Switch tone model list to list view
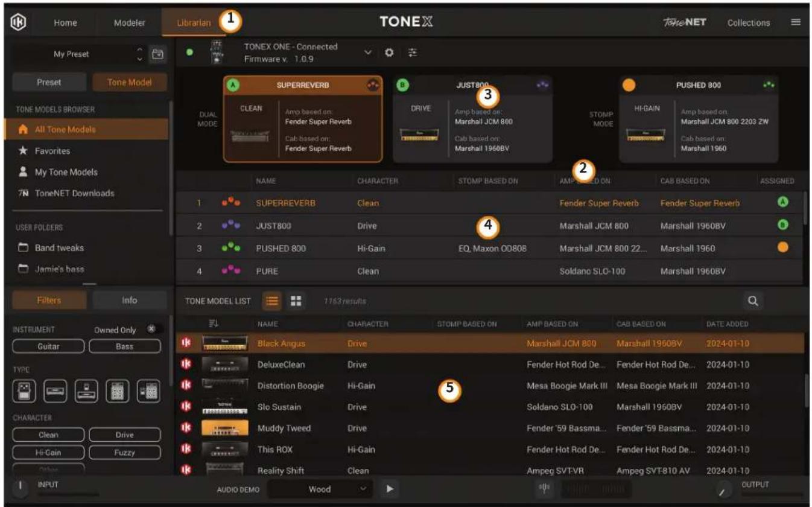812x507 pixels. [x=272, y=301]
